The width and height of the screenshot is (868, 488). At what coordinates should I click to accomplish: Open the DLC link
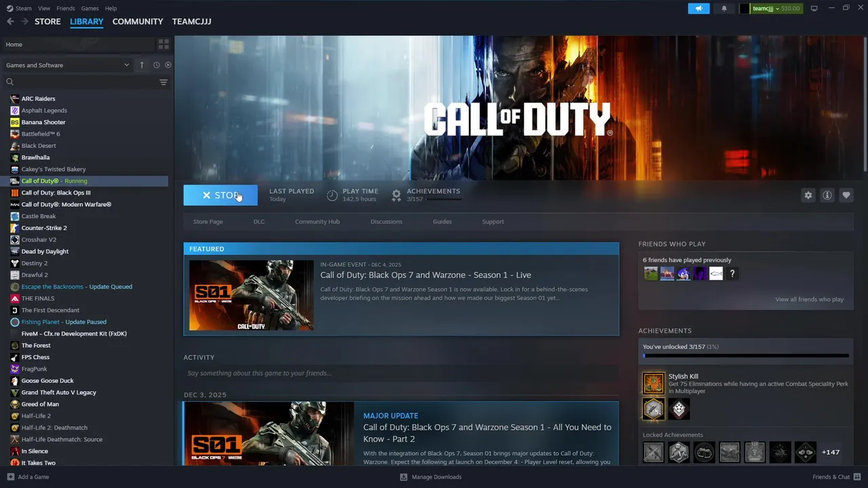pos(259,222)
